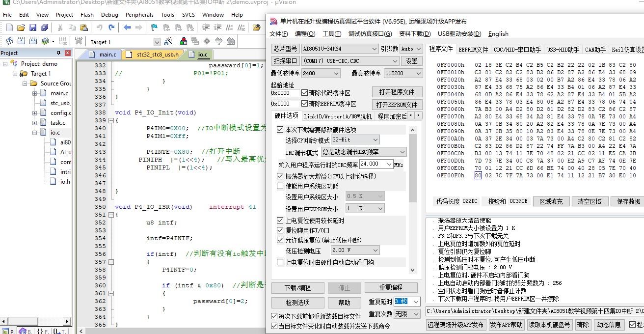Click the Download LOAD icon
The height and width of the screenshot is (334, 644).
coord(79,41)
